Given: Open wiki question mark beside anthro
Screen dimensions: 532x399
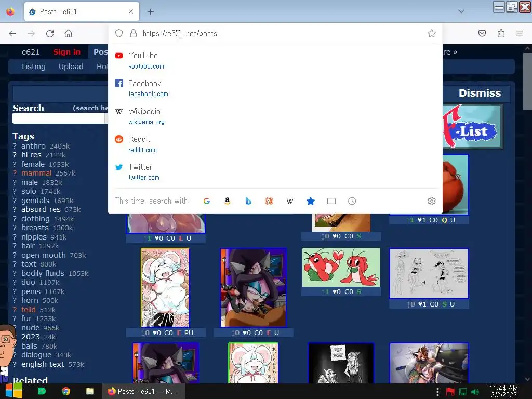Looking at the screenshot, I should 15,146.
